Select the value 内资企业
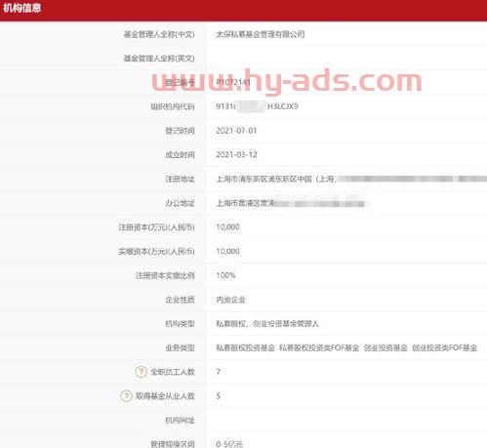This screenshot has height=448, width=487. [230, 300]
